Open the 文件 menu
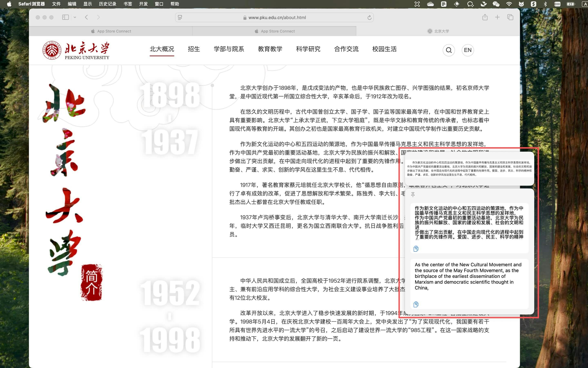 coord(56,4)
